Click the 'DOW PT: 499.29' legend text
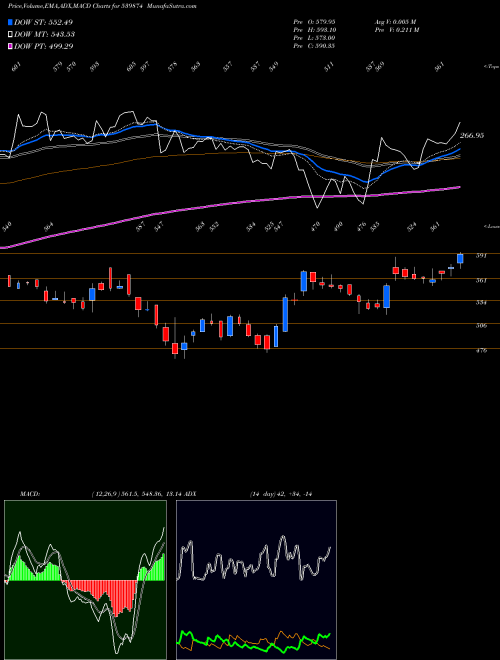 click(x=43, y=46)
